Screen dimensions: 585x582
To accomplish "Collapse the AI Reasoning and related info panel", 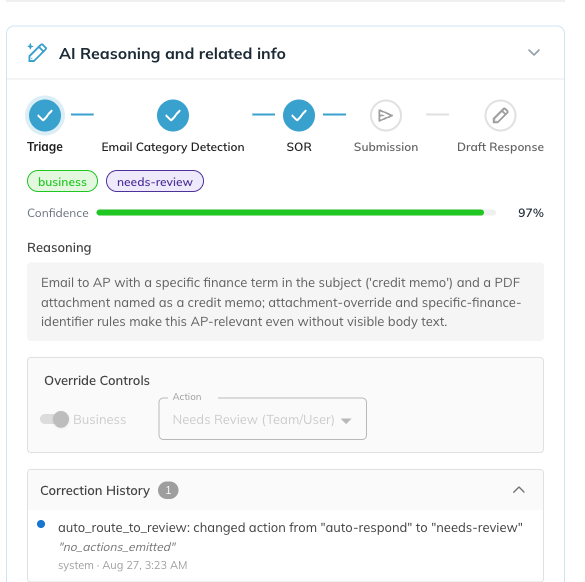I will (534, 53).
